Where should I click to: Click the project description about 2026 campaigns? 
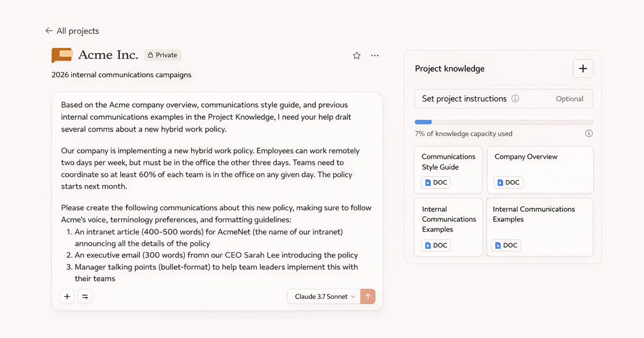121,75
